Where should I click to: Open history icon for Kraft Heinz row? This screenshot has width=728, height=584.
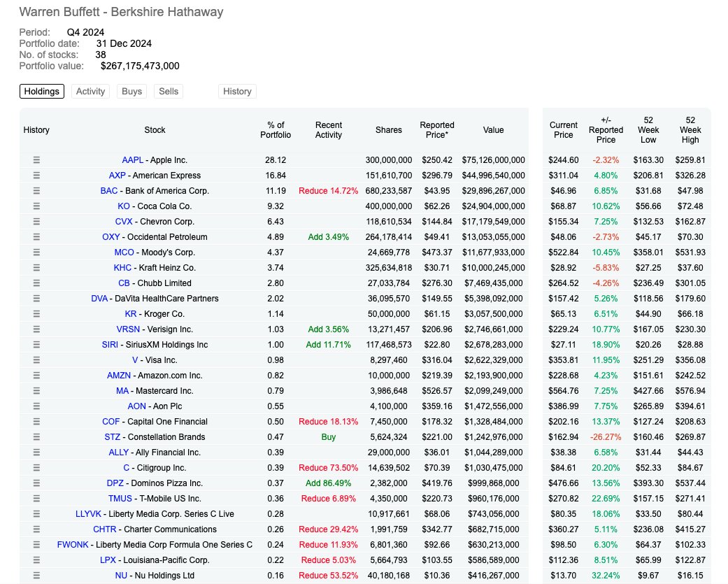coord(36,267)
